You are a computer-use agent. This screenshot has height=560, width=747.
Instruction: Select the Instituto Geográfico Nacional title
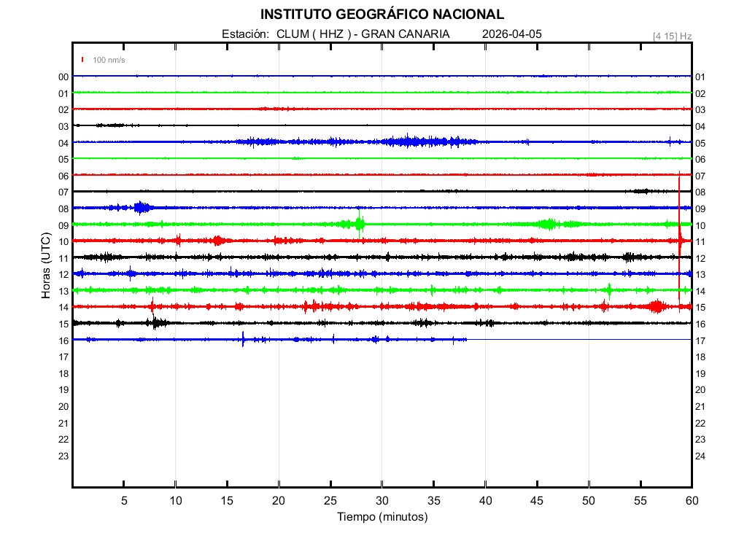382,15
